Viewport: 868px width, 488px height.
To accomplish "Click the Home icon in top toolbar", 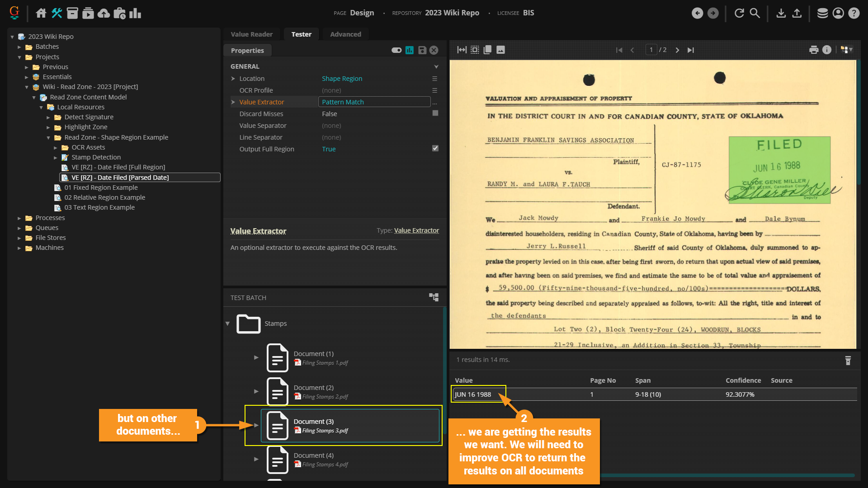I will (41, 13).
